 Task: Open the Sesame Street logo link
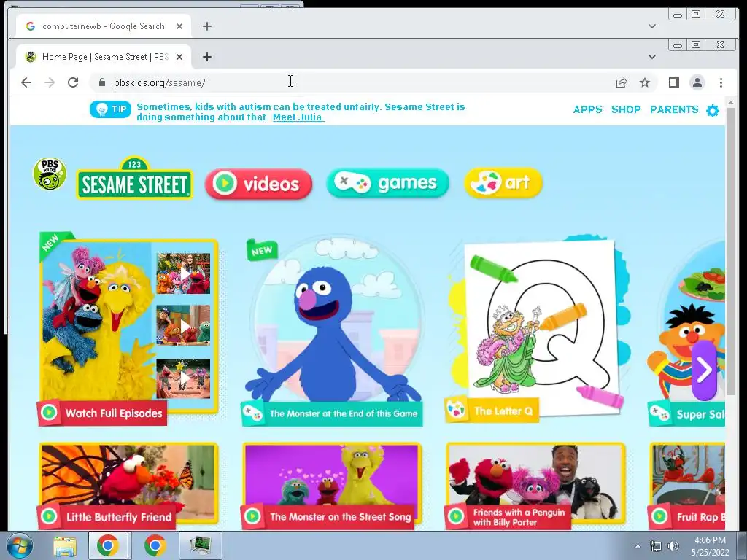(135, 179)
